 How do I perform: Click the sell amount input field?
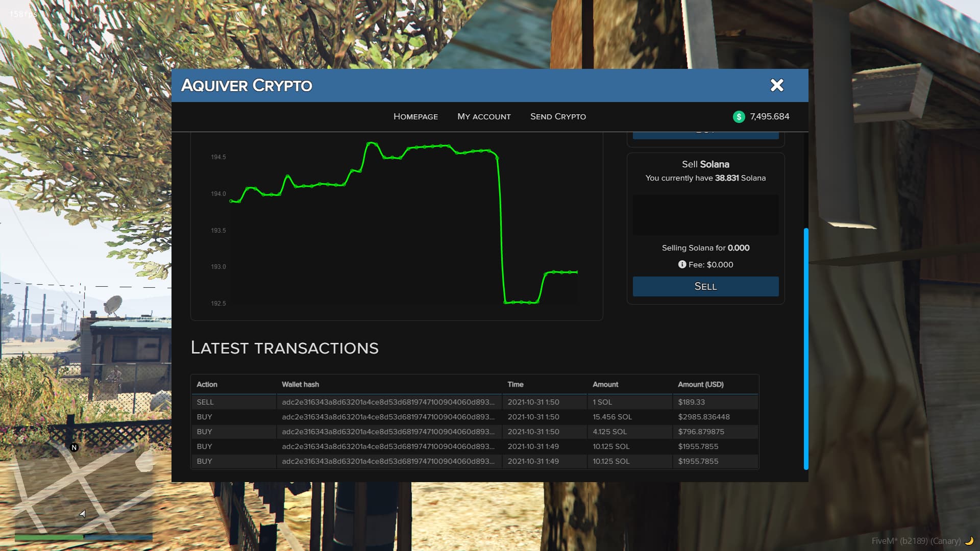click(705, 215)
